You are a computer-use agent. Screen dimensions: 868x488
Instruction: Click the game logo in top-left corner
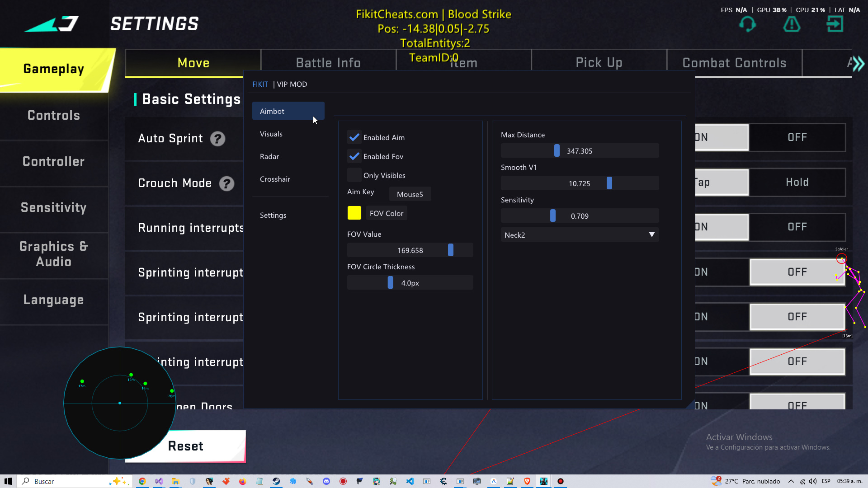[51, 24]
